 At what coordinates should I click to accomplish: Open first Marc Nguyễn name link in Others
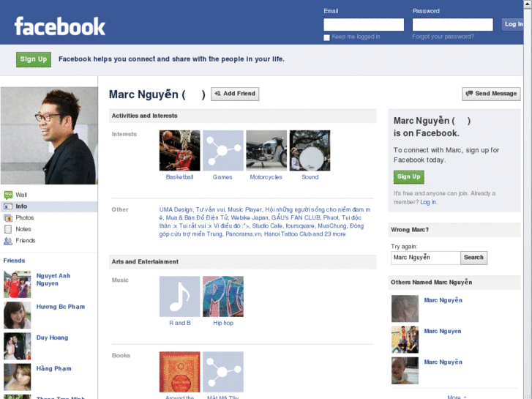coord(443,300)
